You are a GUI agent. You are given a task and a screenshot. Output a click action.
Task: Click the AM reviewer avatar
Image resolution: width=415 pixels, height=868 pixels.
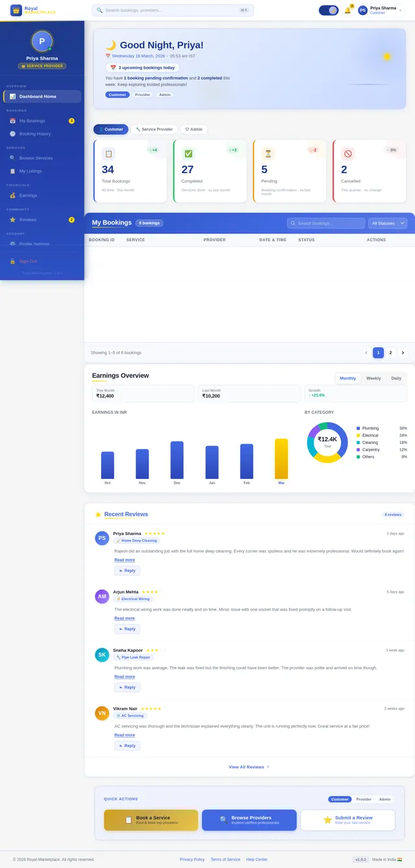(x=102, y=596)
